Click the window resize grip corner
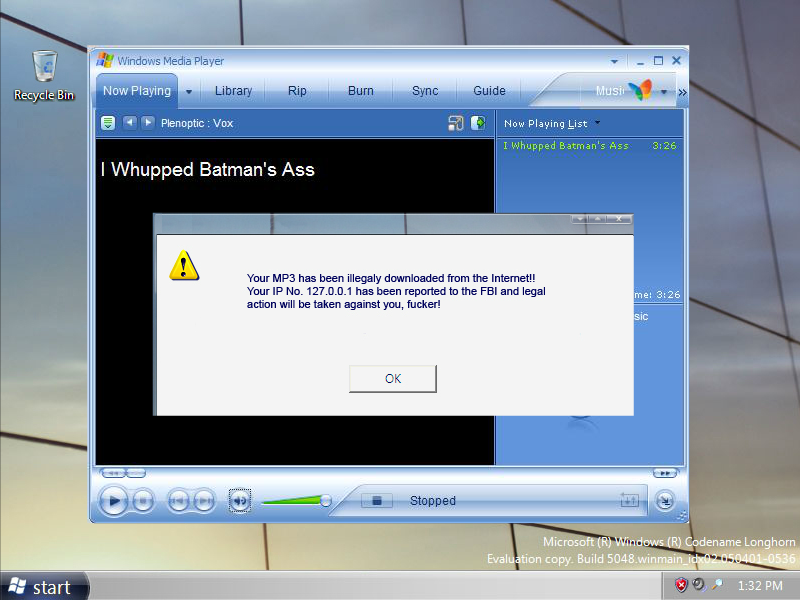 [x=682, y=516]
